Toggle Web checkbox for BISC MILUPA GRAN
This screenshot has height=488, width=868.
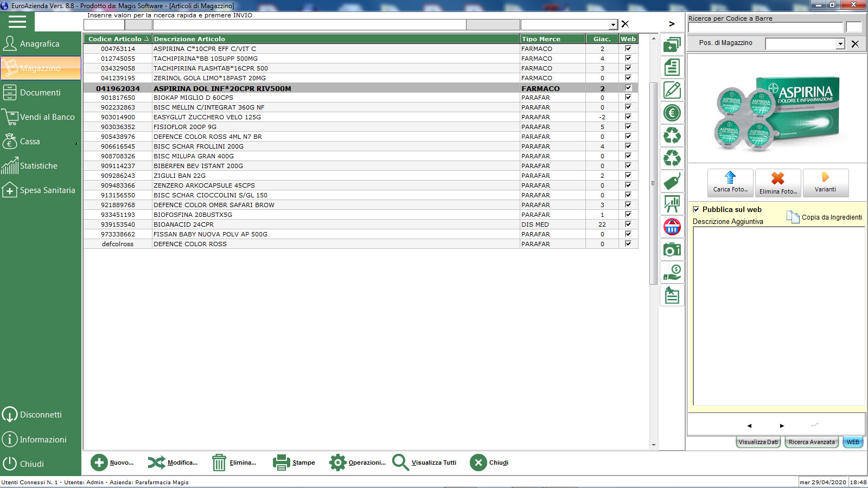pos(628,156)
